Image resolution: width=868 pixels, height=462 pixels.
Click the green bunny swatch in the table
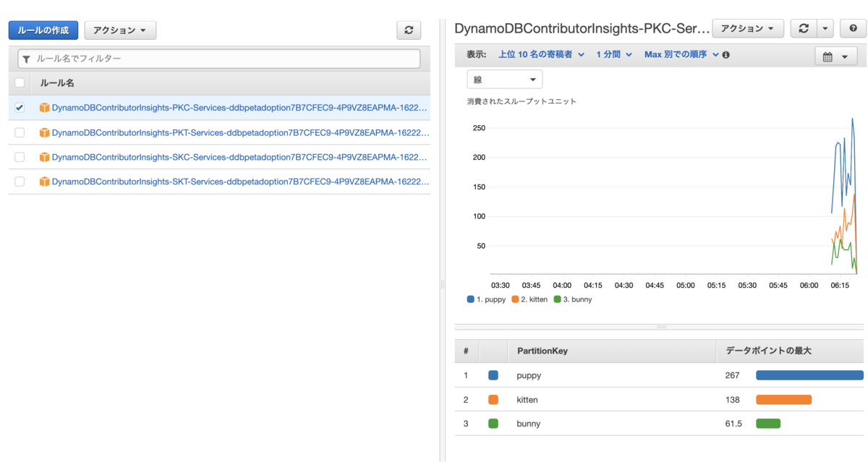click(x=493, y=423)
